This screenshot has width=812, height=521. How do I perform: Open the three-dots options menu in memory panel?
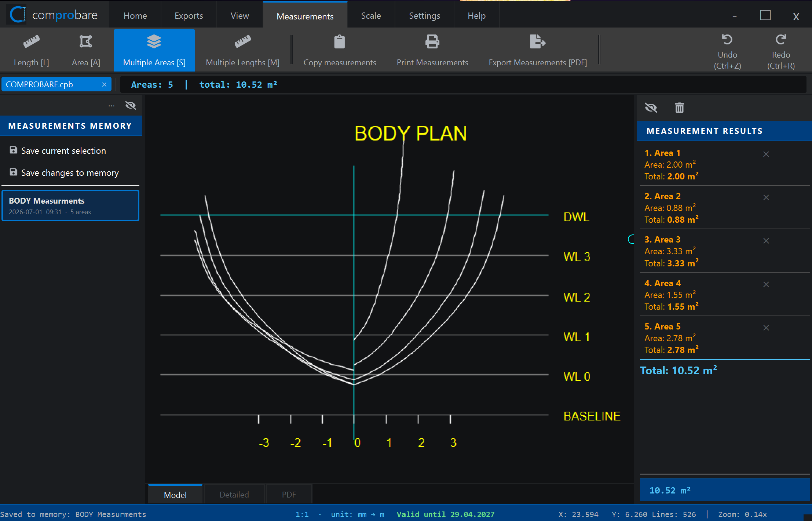click(111, 106)
